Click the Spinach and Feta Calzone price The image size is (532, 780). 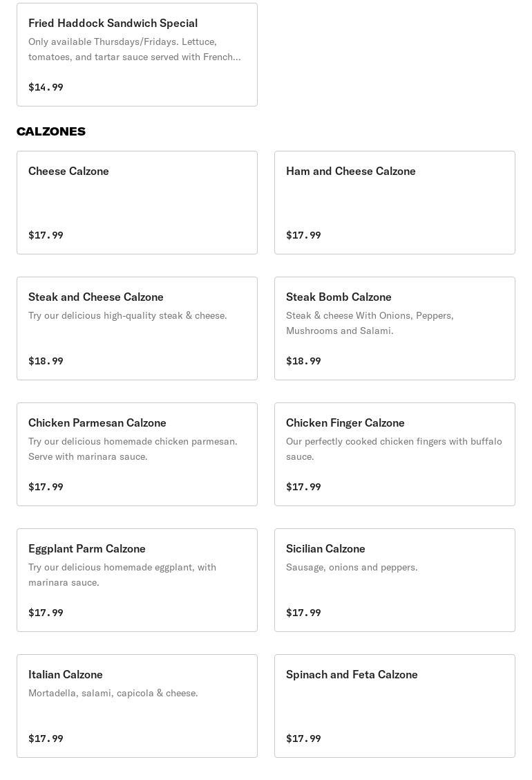tap(303, 739)
